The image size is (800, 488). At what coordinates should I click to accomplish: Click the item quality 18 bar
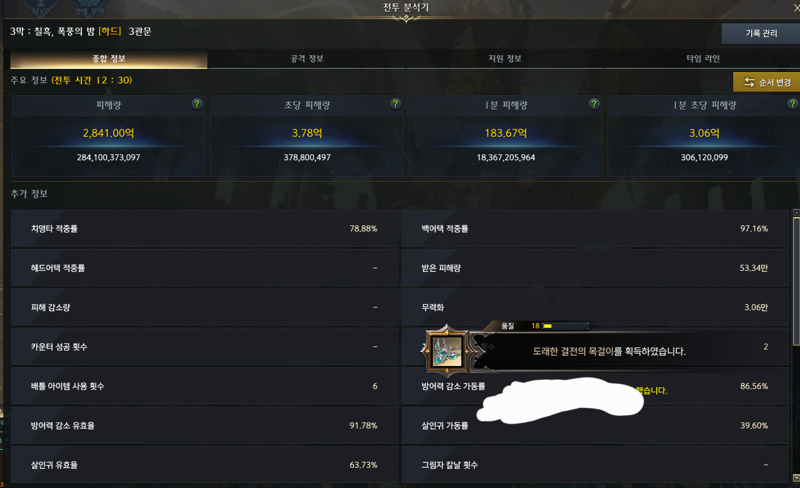[x=566, y=326]
